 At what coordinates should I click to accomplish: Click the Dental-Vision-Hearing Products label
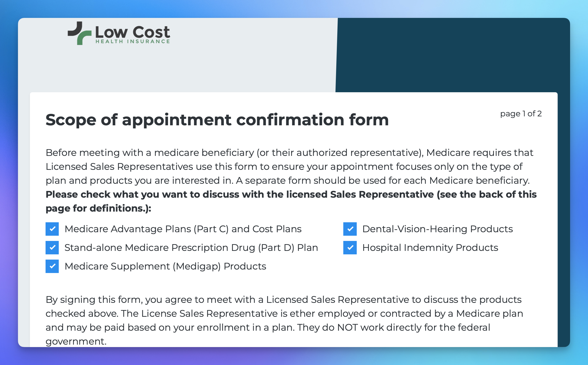coord(437,229)
